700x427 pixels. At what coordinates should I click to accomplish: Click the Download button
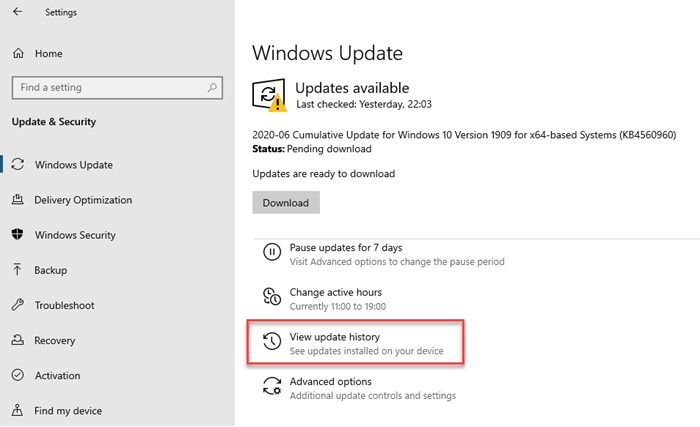286,202
